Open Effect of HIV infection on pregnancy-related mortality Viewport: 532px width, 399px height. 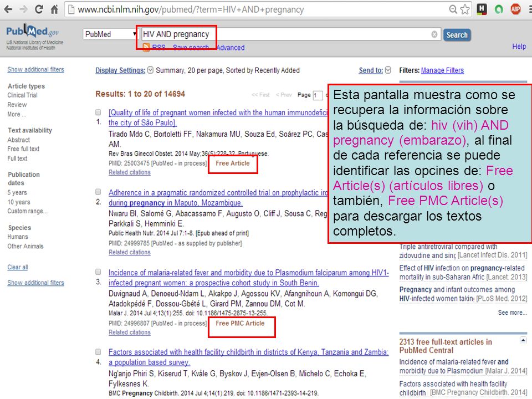tap(463, 273)
